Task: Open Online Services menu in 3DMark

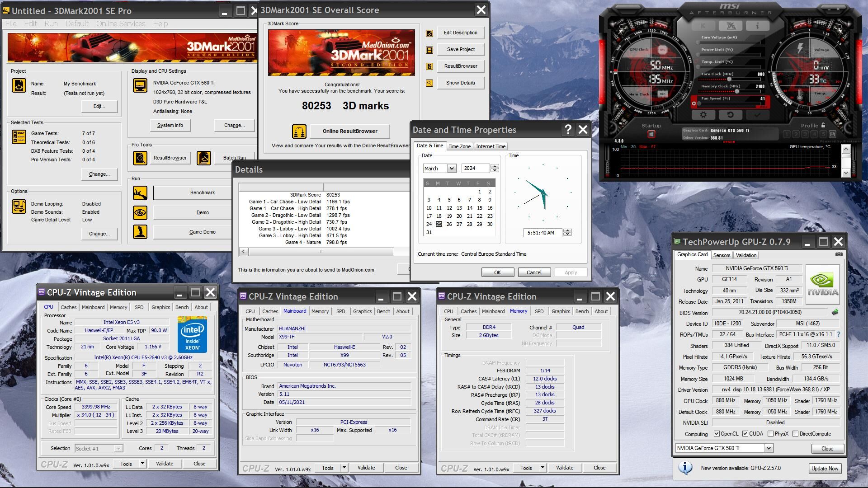Action: point(121,23)
